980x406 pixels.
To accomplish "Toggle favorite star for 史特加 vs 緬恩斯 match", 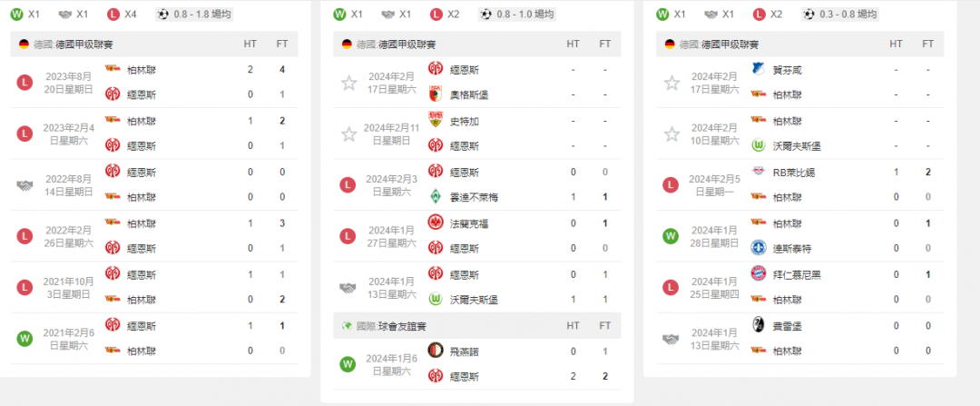I will tap(348, 134).
